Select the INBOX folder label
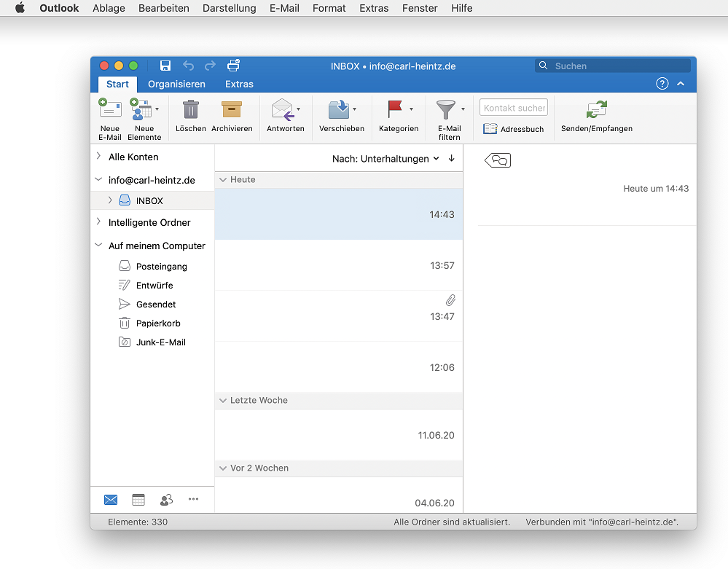This screenshot has height=569, width=728. pyautogui.click(x=149, y=201)
